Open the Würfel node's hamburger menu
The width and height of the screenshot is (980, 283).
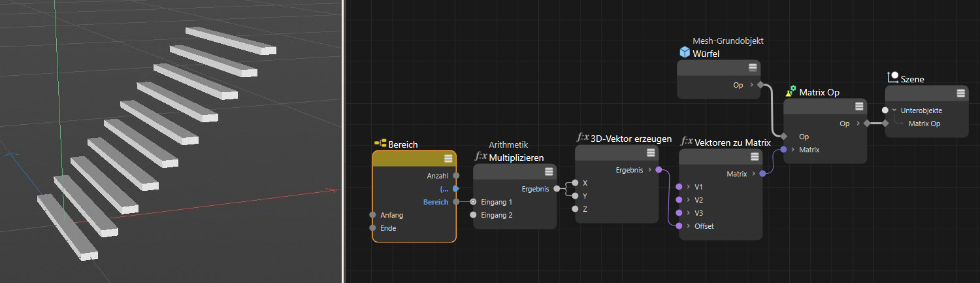coord(753,67)
